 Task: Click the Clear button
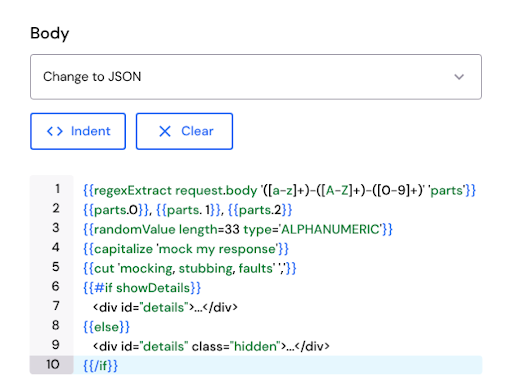[184, 131]
